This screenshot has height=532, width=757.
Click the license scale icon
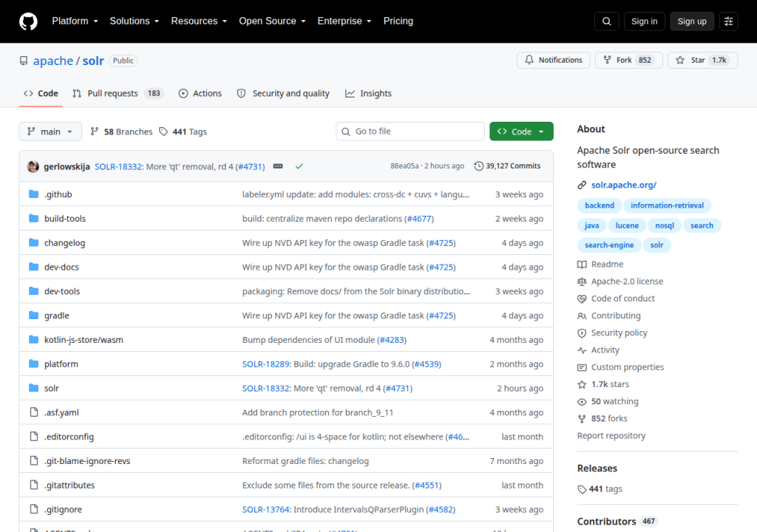(x=582, y=282)
